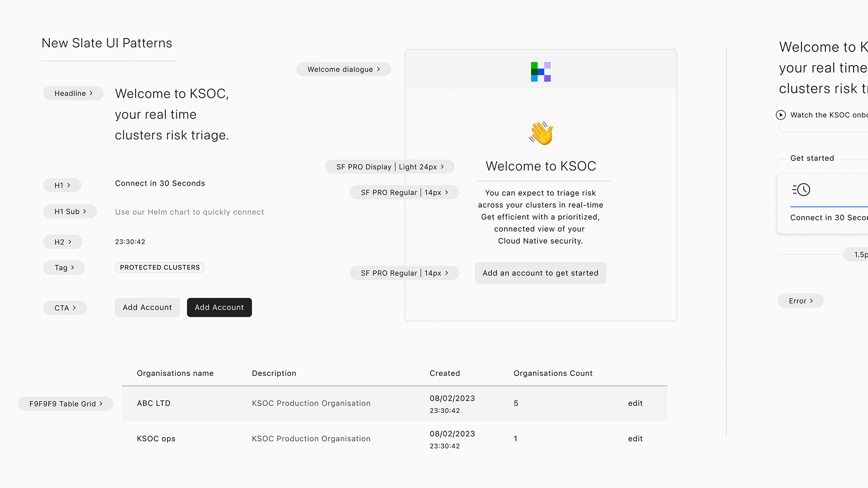868x488 pixels.
Task: Expand the H1 label pill
Action: click(x=62, y=185)
